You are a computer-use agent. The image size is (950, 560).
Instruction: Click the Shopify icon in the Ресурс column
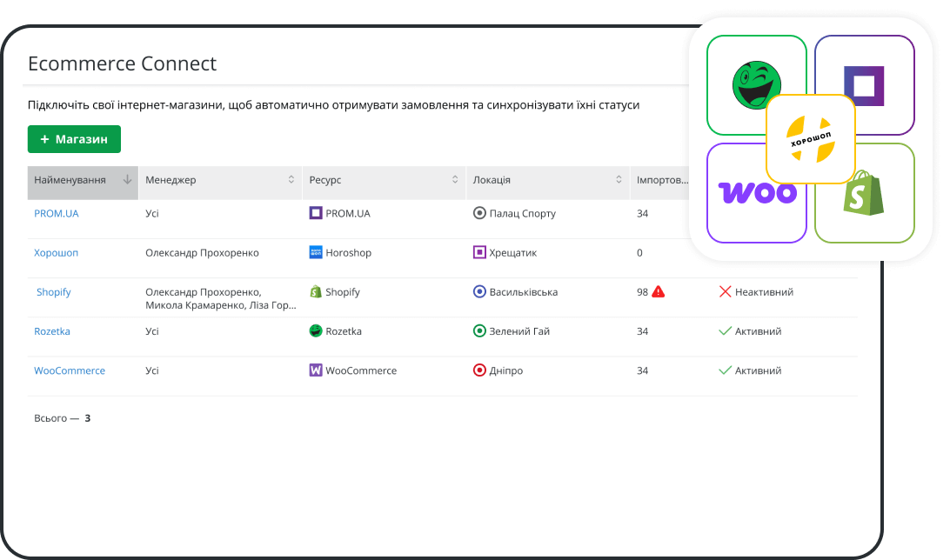point(316,292)
